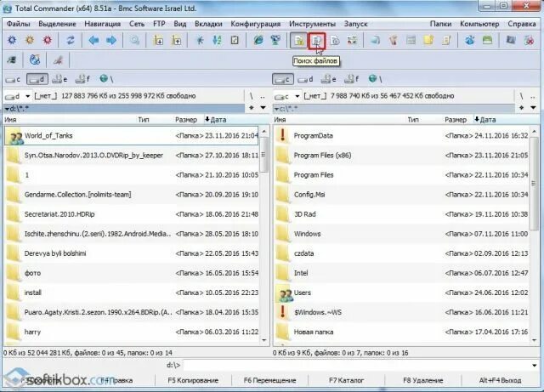Screen dimensions: 544x392
Task: Go to root with left panel backslash button
Action: pos(252,96)
